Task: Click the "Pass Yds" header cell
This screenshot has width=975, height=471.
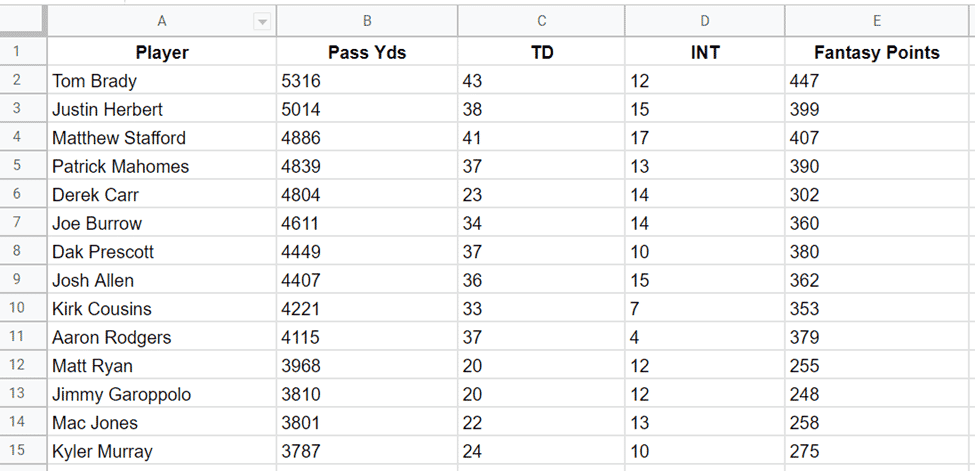Action: 367,53
